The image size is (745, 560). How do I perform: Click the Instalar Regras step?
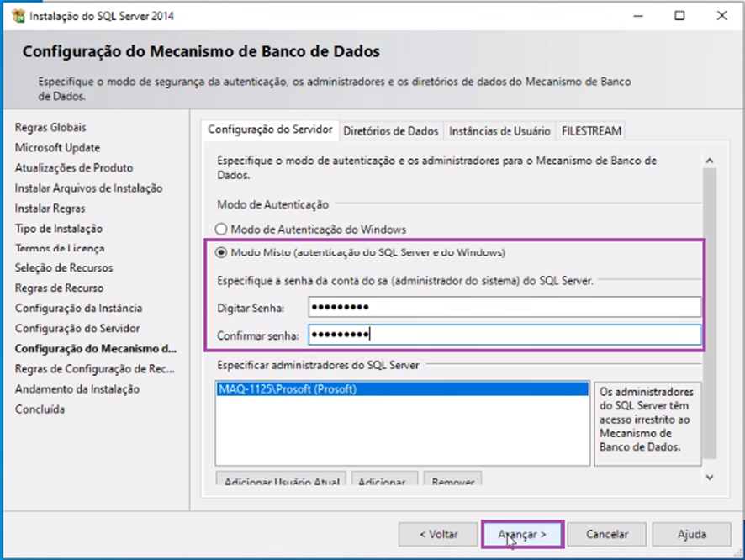(50, 209)
